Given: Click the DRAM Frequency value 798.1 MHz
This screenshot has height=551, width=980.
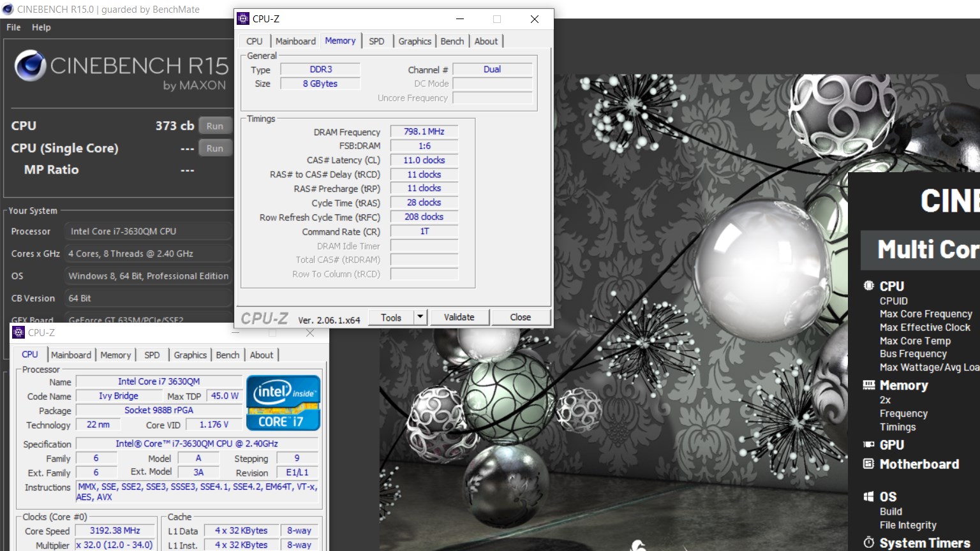Looking at the screenshot, I should coord(424,131).
